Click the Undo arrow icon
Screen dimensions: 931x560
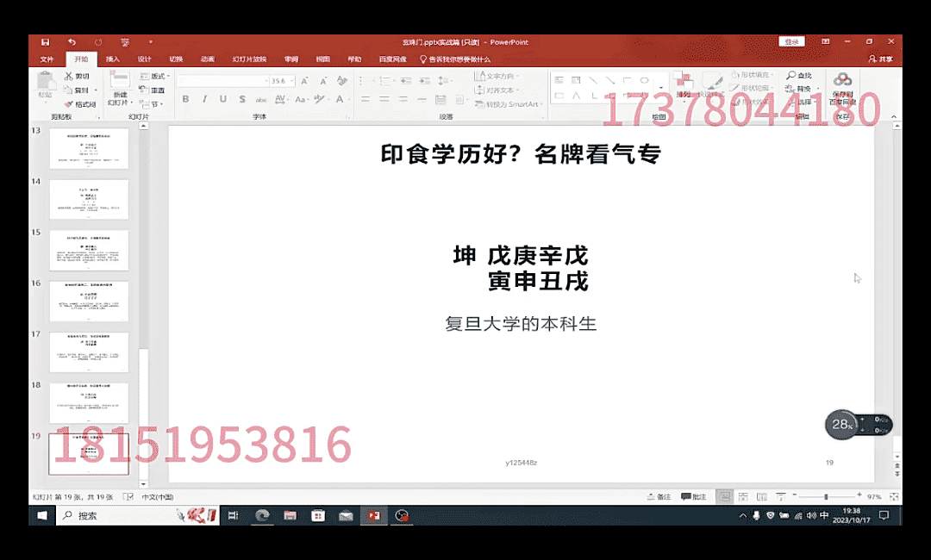tap(72, 42)
